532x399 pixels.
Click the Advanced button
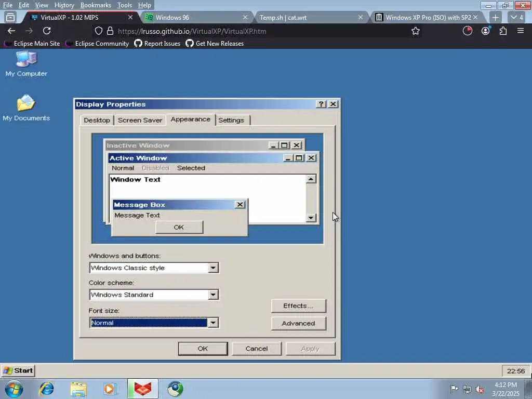(299, 323)
